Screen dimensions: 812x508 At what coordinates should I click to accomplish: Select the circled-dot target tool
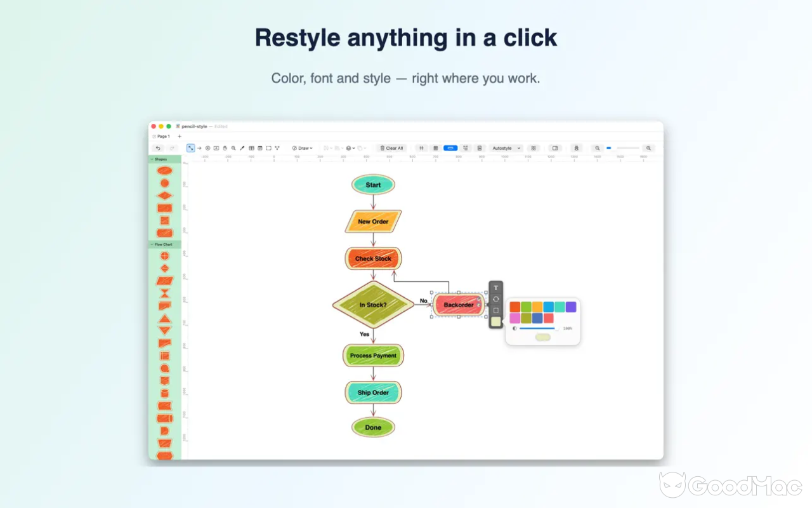pos(207,148)
